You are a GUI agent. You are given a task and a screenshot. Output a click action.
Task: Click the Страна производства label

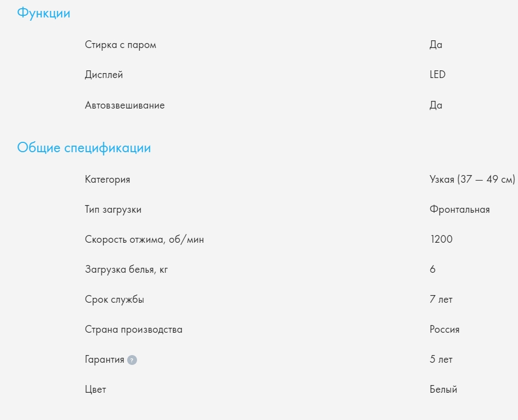click(134, 329)
